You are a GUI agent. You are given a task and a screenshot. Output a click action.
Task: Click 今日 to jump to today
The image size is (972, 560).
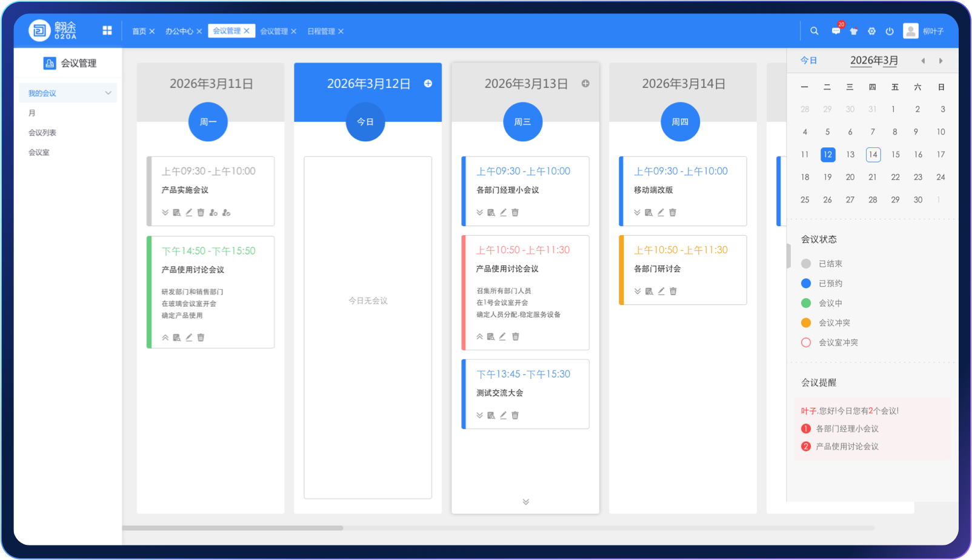[809, 60]
